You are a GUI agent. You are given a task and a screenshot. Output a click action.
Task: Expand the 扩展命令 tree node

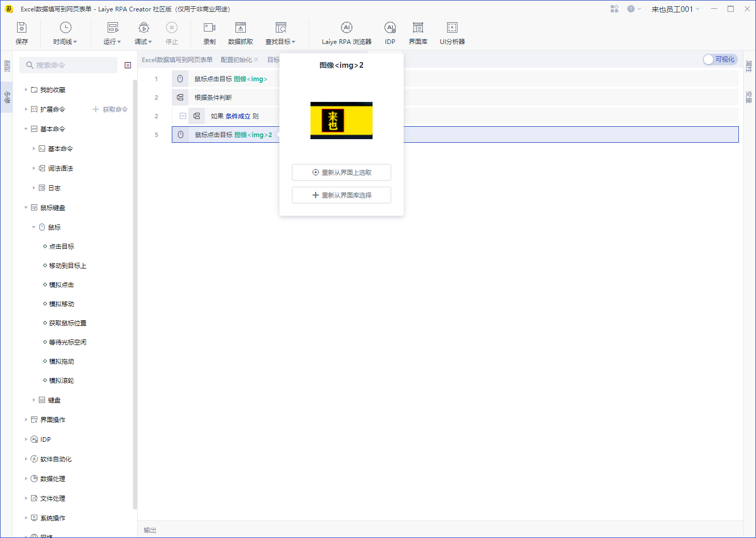coord(26,109)
